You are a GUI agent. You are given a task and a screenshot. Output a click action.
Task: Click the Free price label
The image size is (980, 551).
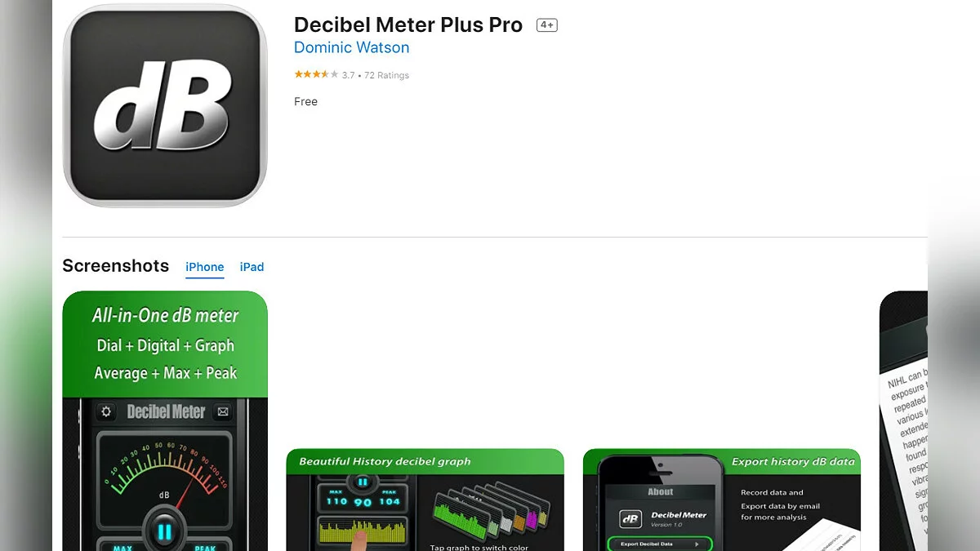coord(305,101)
